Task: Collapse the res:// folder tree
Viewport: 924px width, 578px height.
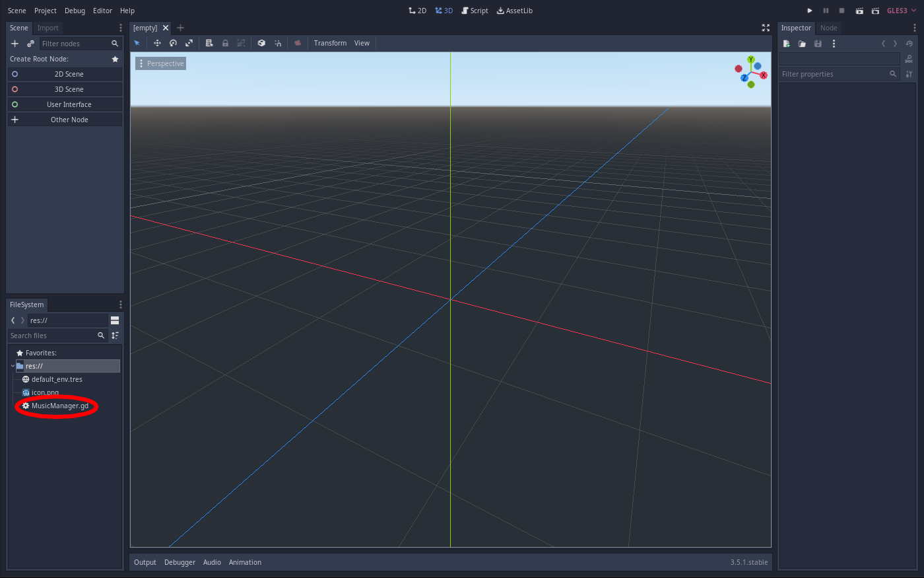Action: (13, 366)
